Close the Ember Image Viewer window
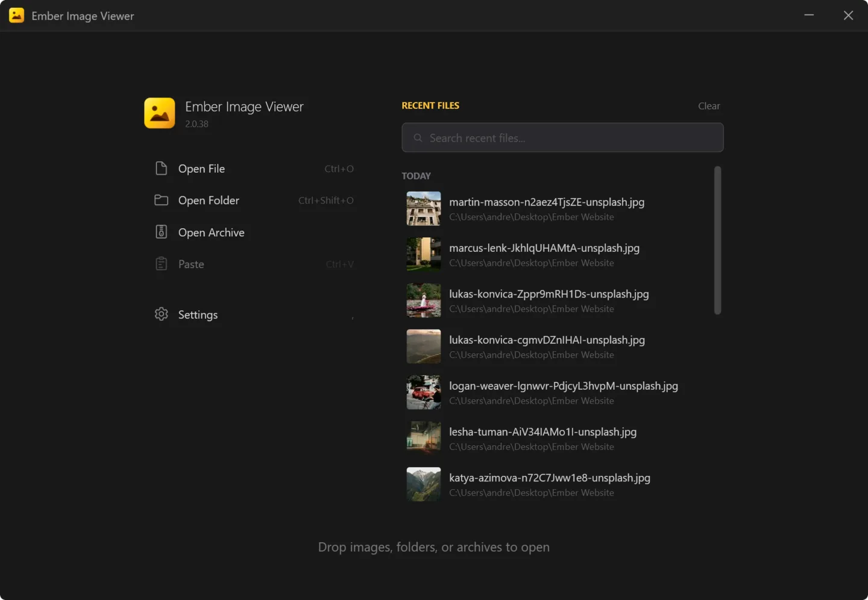This screenshot has height=600, width=868. (x=848, y=15)
